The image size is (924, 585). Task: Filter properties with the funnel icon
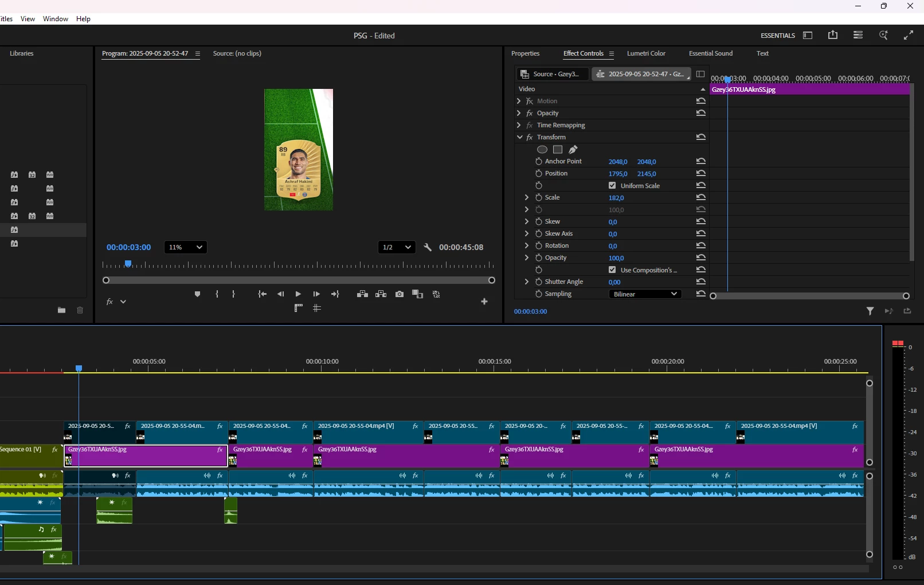point(870,311)
